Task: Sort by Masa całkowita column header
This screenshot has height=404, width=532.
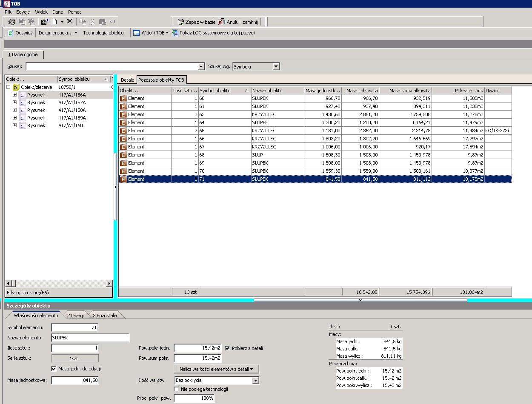Action: [x=360, y=91]
